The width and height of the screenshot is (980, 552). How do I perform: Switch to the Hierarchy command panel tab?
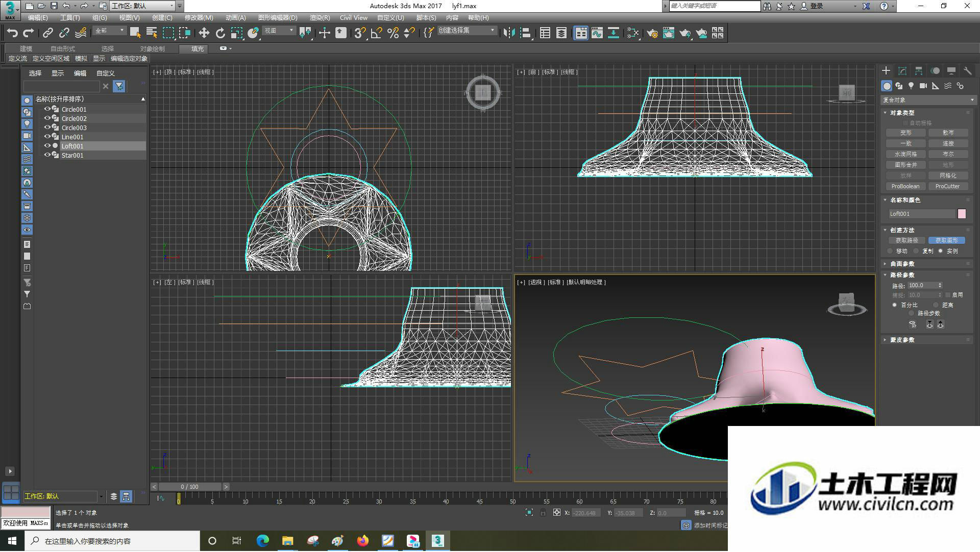click(x=919, y=71)
